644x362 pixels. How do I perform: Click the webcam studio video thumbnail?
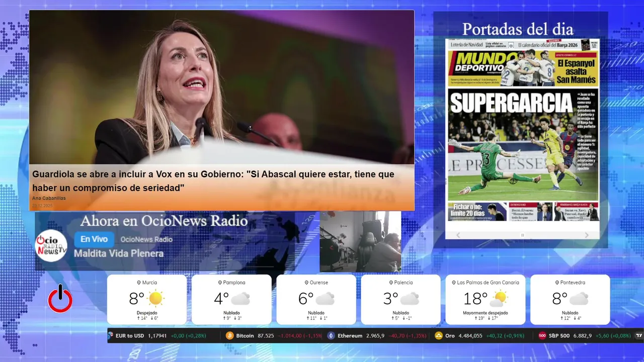(360, 241)
